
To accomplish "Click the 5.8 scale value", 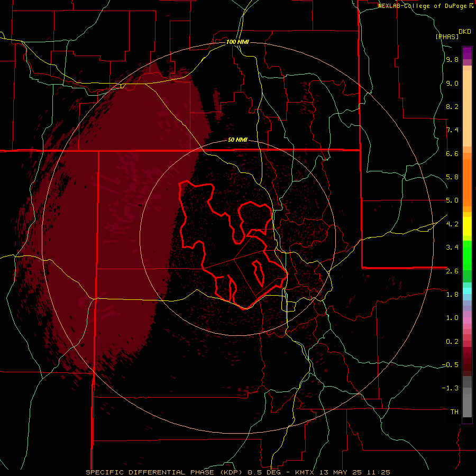I will click(452, 177).
